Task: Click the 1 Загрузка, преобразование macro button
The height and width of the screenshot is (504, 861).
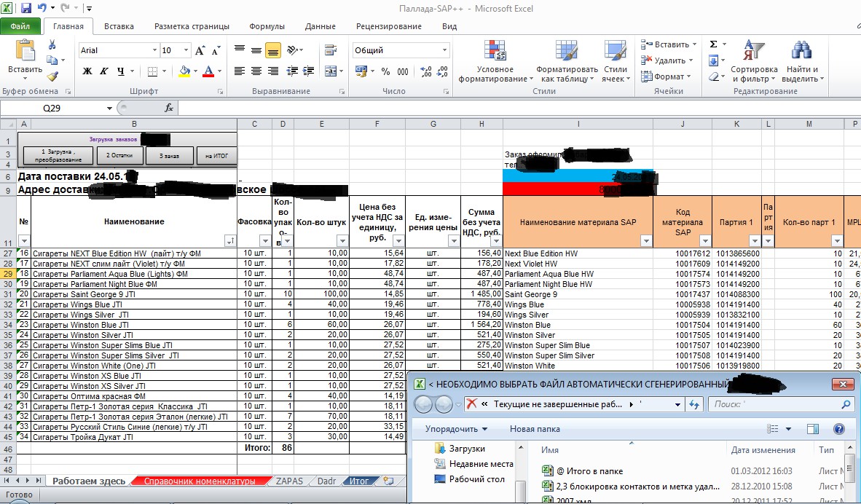Action: pos(58,155)
